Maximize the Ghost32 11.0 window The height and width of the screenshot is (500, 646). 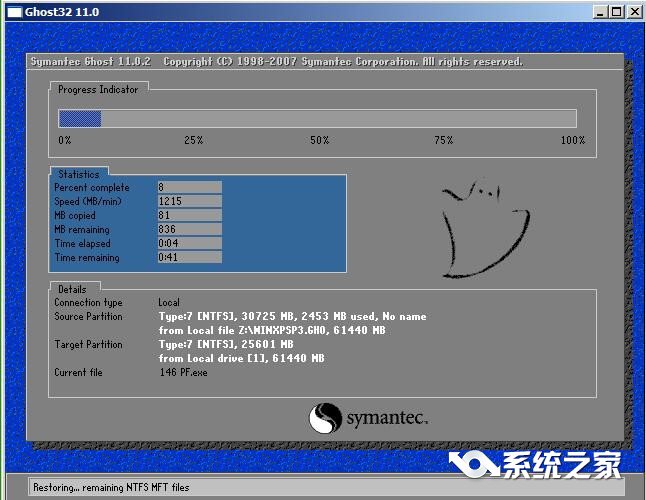click(617, 12)
